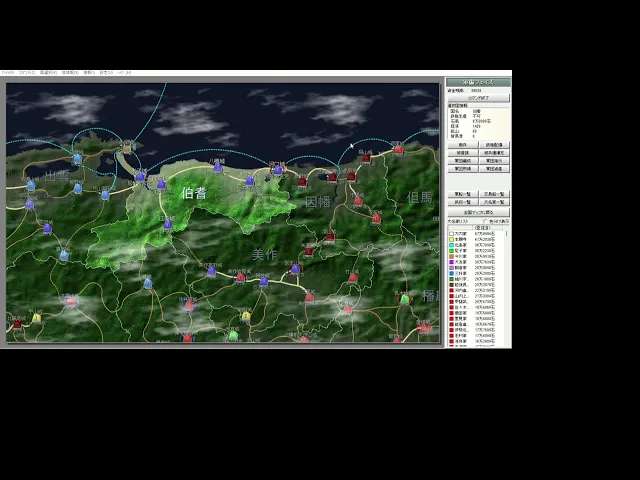Select the green castle beside the 播磨 label

pos(404,299)
